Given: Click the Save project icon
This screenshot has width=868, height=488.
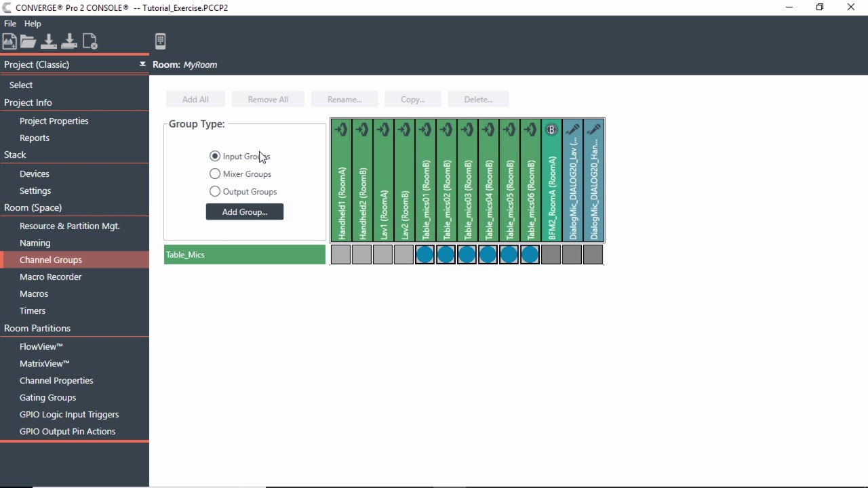Looking at the screenshot, I should [x=49, y=41].
